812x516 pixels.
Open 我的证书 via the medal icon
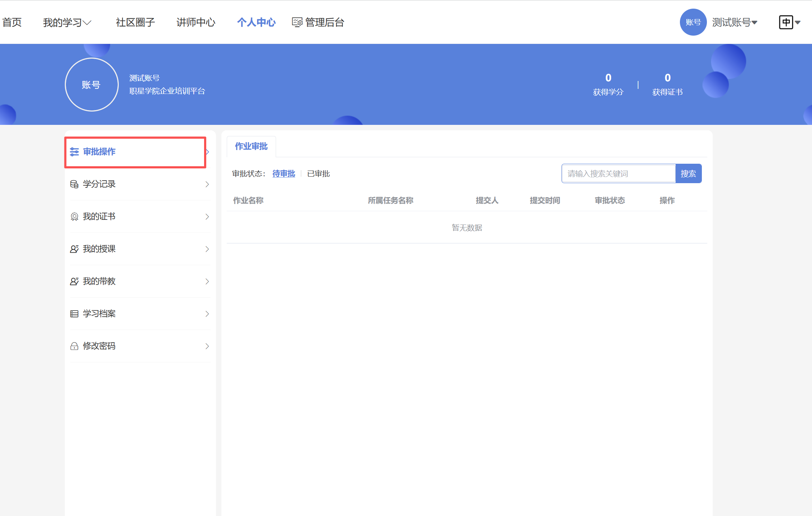click(75, 216)
